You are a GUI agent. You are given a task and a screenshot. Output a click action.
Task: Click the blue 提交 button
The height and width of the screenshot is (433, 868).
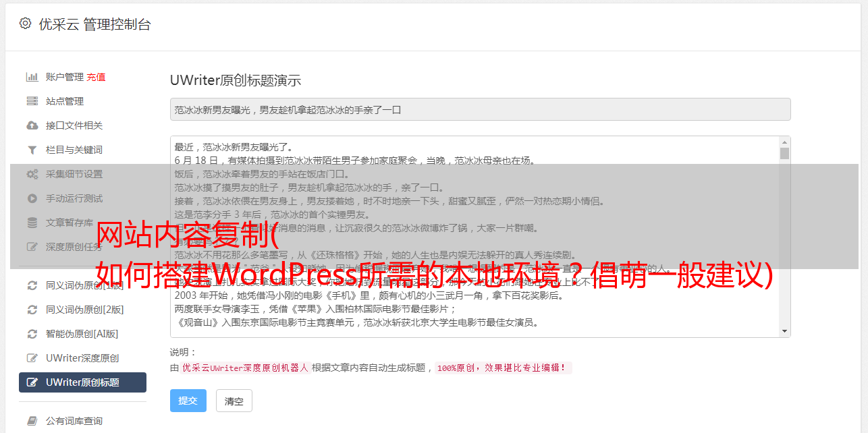(x=188, y=401)
